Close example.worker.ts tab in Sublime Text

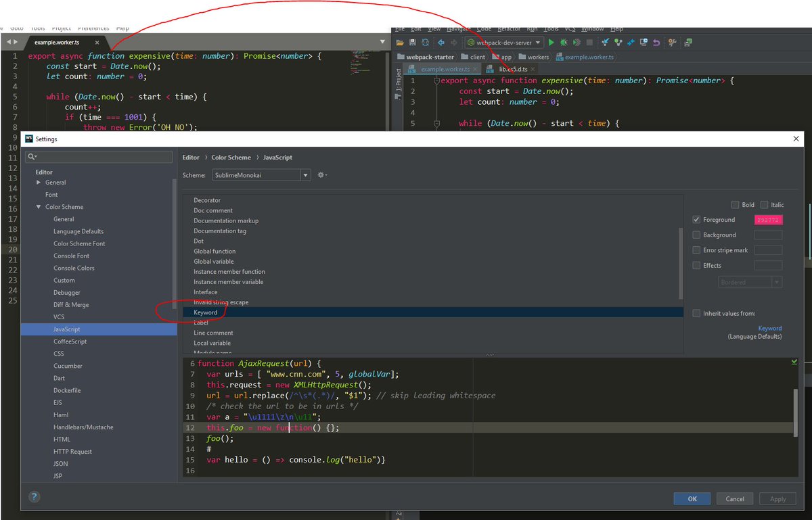pos(95,43)
